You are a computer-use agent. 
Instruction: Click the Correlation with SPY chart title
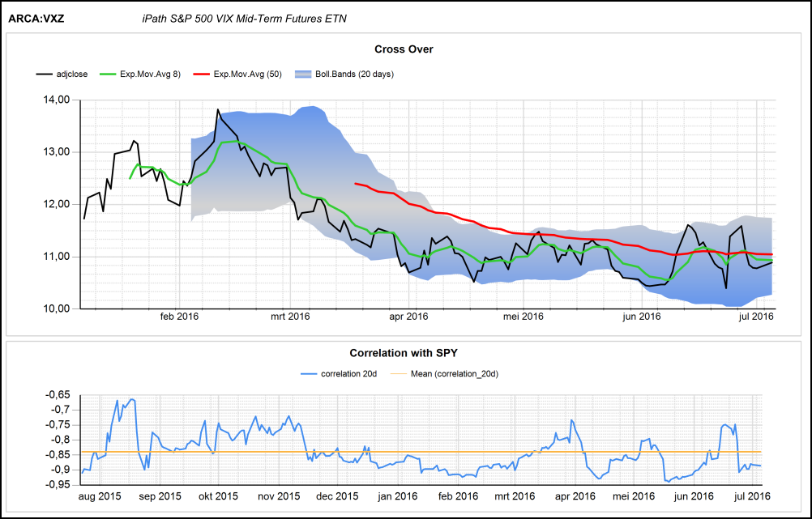click(404, 353)
